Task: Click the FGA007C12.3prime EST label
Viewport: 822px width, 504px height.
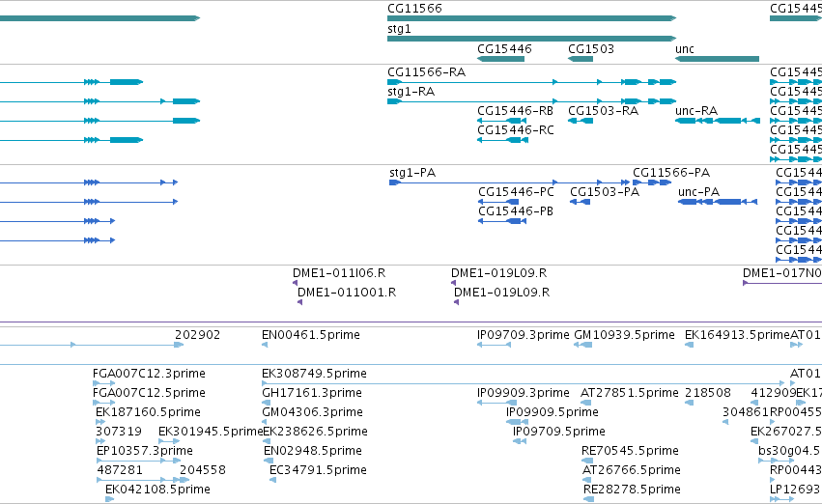Action: tap(149, 374)
